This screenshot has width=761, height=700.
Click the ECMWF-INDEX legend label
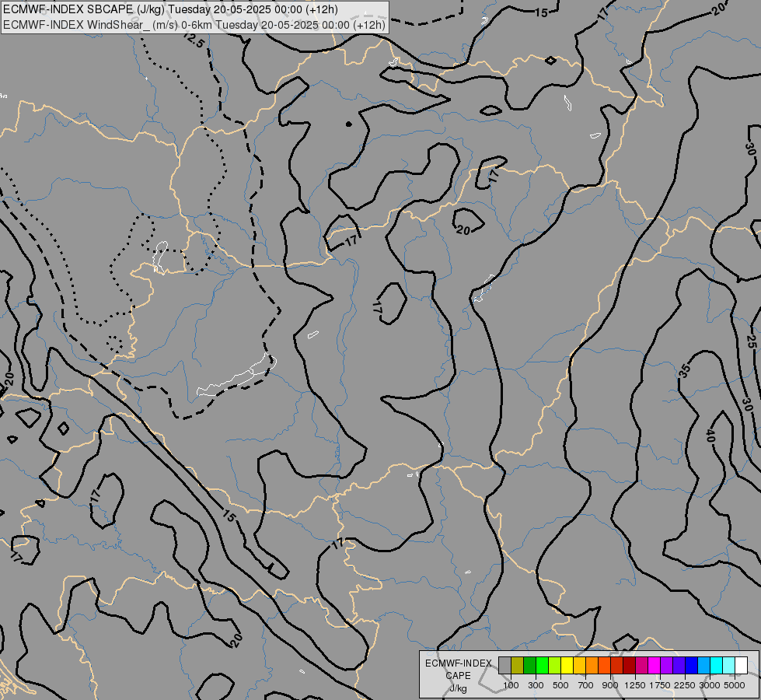click(458, 663)
